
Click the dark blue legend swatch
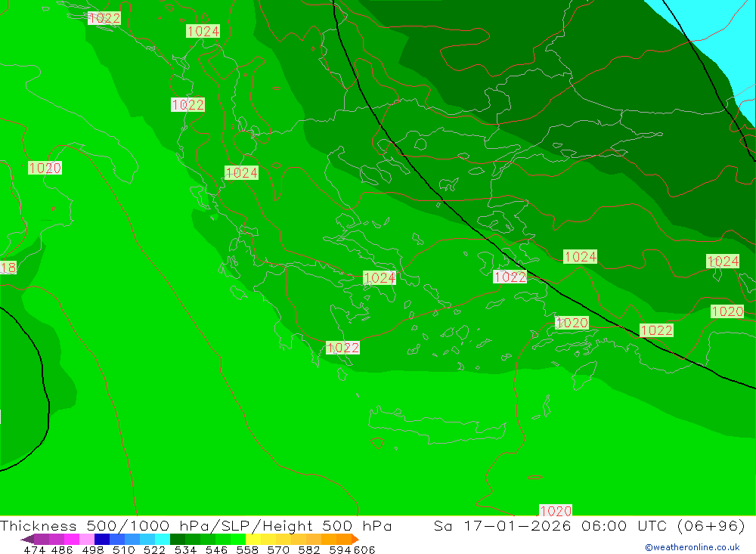point(102,539)
